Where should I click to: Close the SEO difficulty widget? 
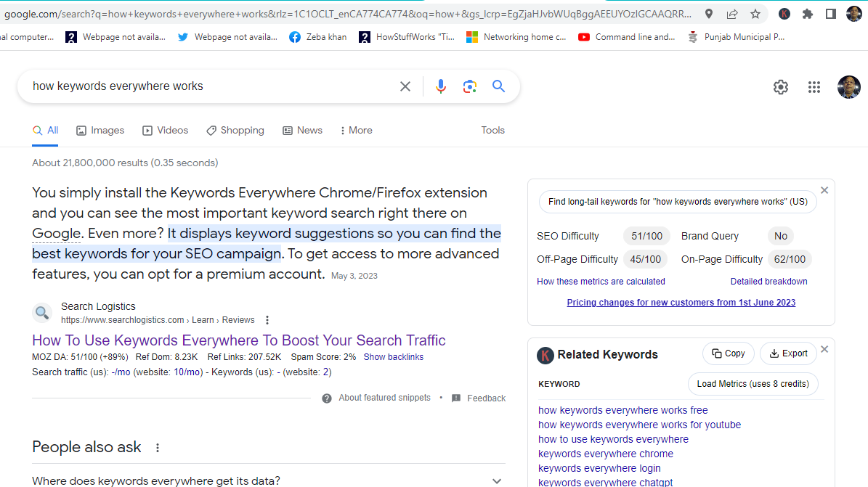(824, 190)
